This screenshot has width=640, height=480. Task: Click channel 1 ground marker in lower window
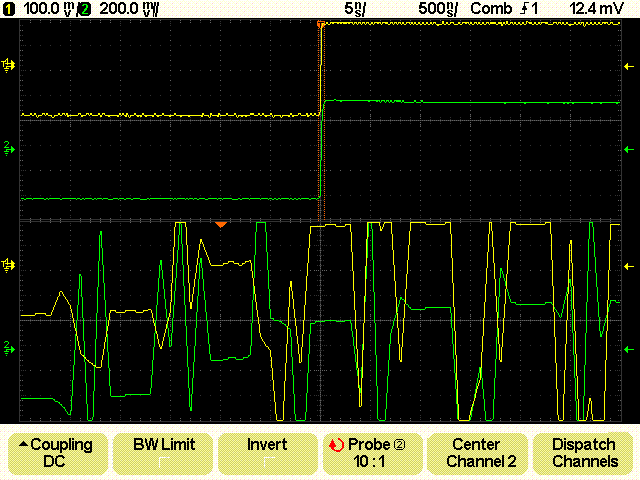[8, 265]
